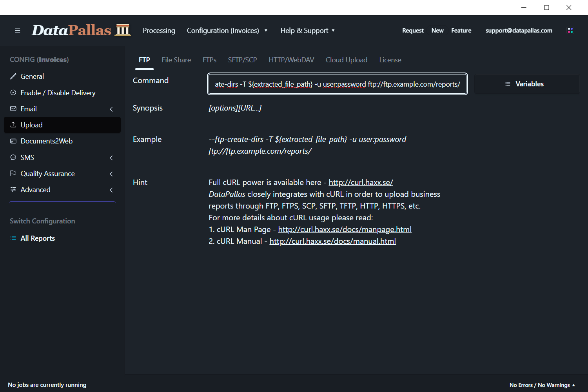Image resolution: width=588 pixels, height=392 pixels.
Task: Select All Reports configuration
Action: click(x=62, y=238)
